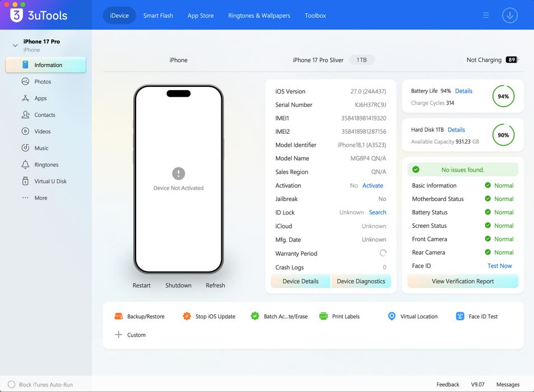Select Information in the sidebar
The height and width of the screenshot is (392, 534).
(x=45, y=64)
